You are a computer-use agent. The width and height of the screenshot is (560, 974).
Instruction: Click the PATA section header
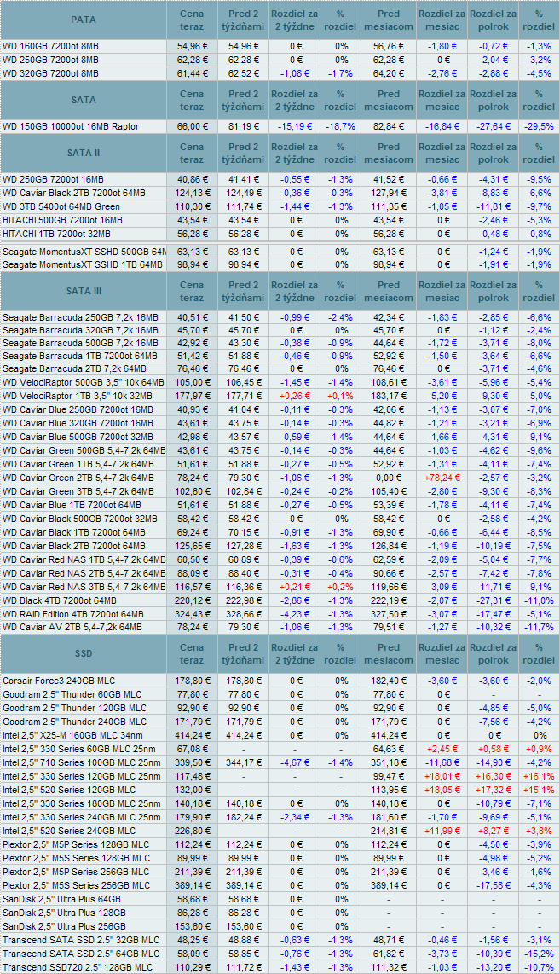84,20
